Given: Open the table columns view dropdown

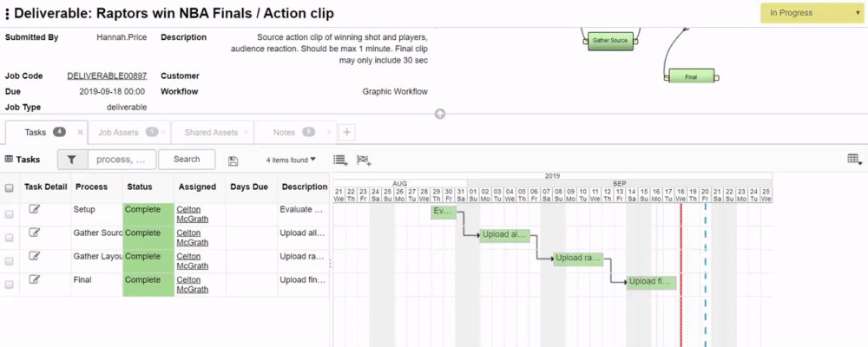Looking at the screenshot, I should pos(855,160).
